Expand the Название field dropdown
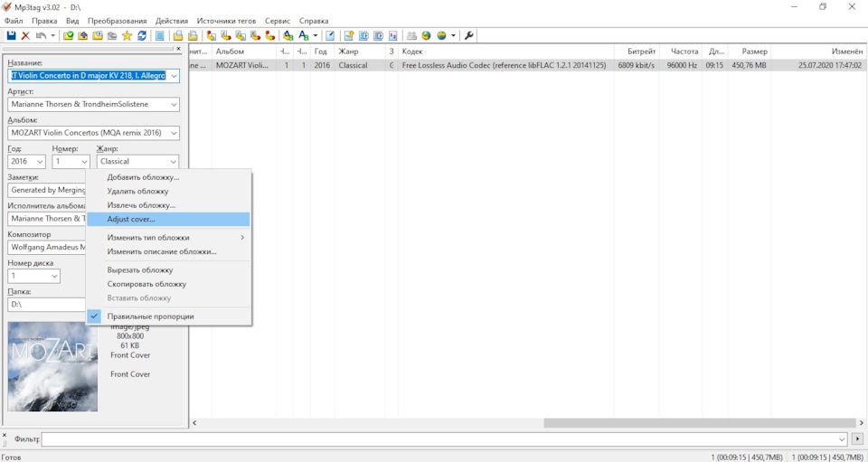This screenshot has width=868, height=462. [174, 76]
